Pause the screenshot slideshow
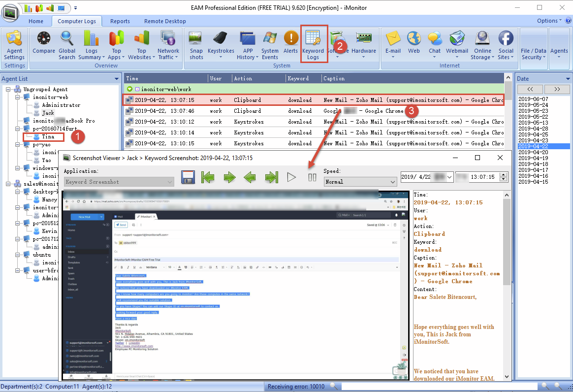Screen dimensions: 573x392 (312, 177)
